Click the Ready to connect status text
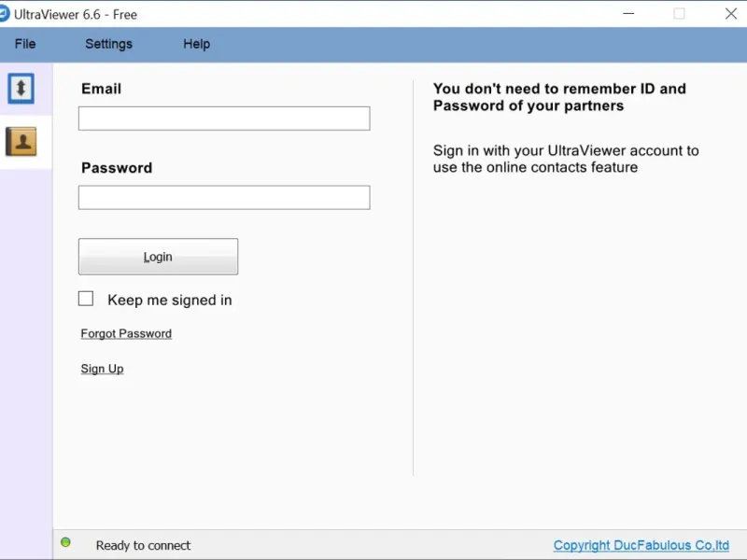The height and width of the screenshot is (560, 747). click(x=143, y=545)
